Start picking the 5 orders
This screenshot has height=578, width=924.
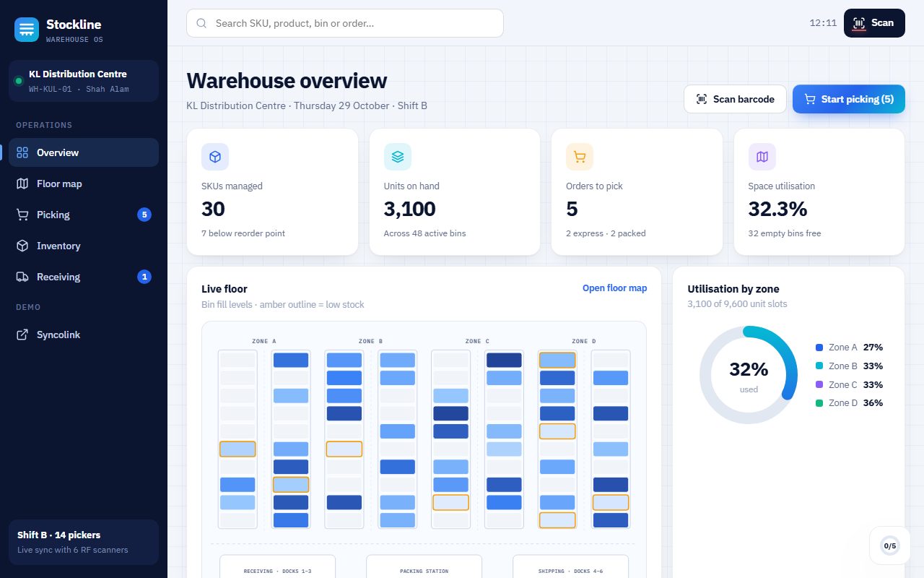pyautogui.click(x=849, y=99)
